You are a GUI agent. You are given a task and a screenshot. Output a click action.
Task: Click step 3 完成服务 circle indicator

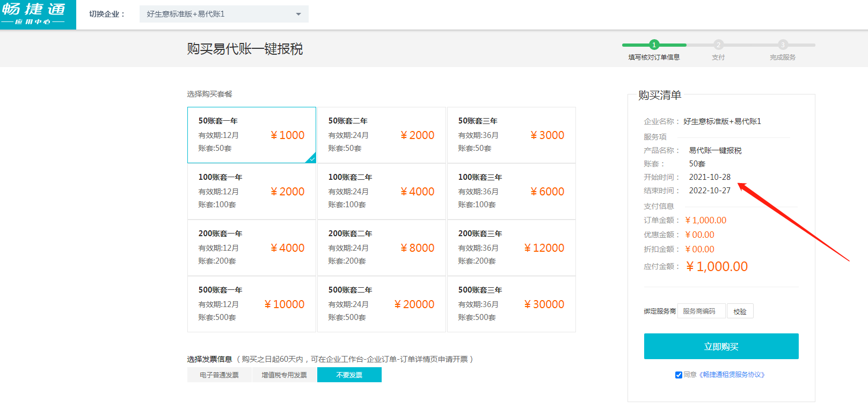click(783, 45)
